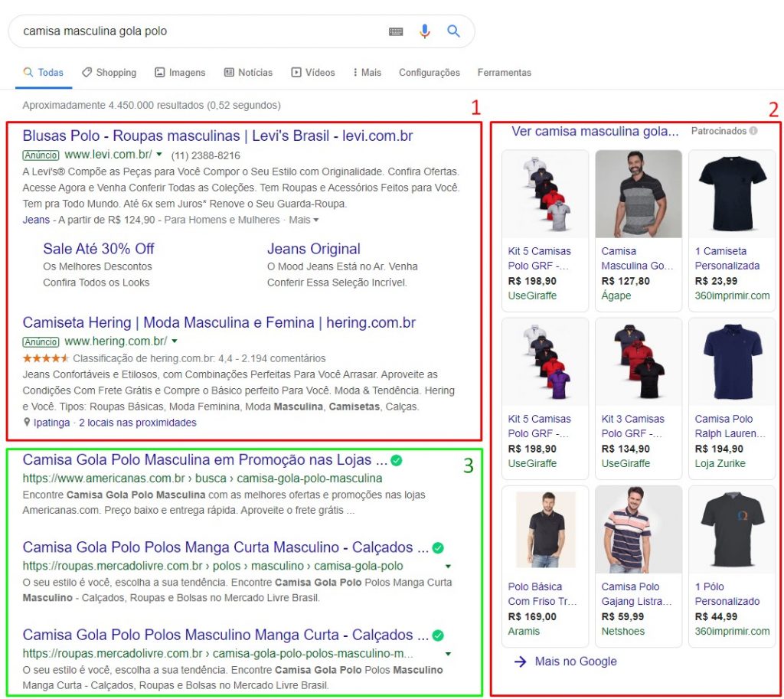Expand dropdown for roupas.mercadolivre polos masculino camisa-gola-polo result
Viewport: 784px width, 699px height.
[x=448, y=567]
